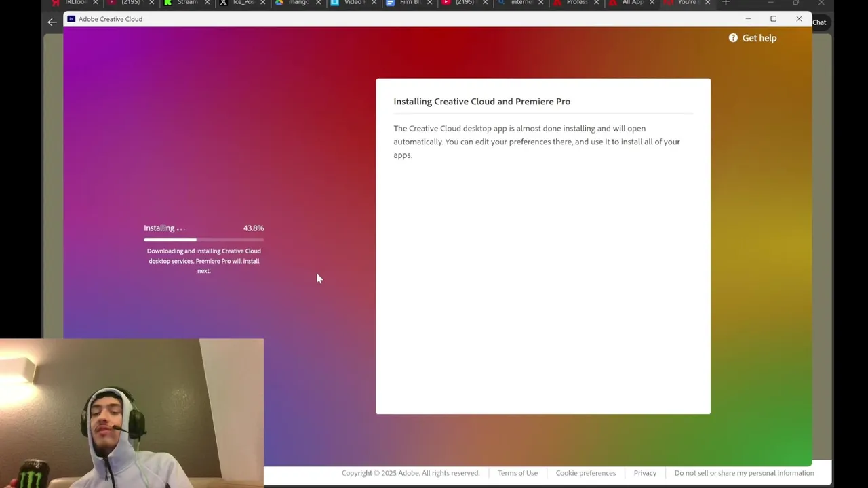Click the 43.8% progress value
Screen dimensions: 868x488
pos(254,228)
